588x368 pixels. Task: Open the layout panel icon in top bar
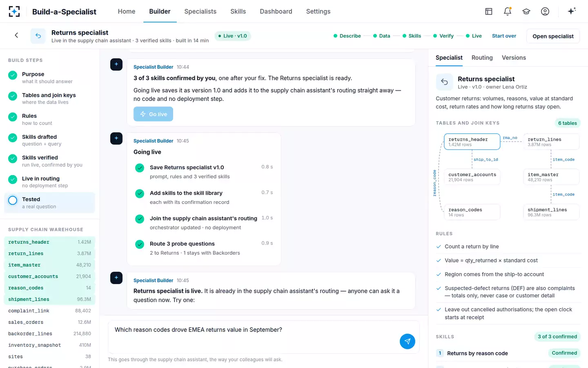(x=489, y=11)
